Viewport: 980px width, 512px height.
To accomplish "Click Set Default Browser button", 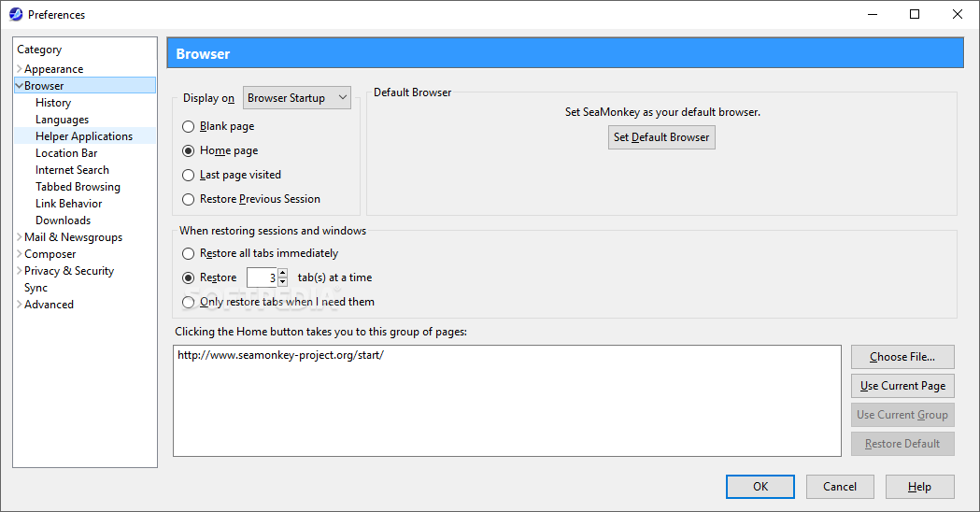I will pyautogui.click(x=661, y=137).
